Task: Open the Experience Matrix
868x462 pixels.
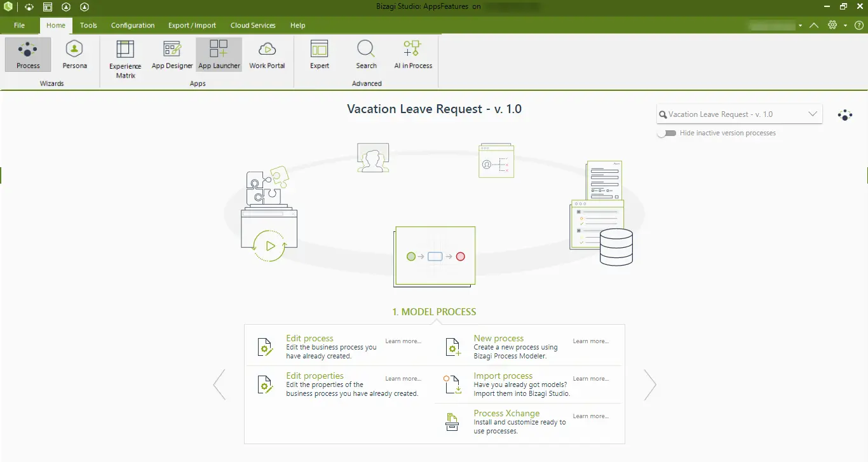Action: pyautogui.click(x=125, y=59)
